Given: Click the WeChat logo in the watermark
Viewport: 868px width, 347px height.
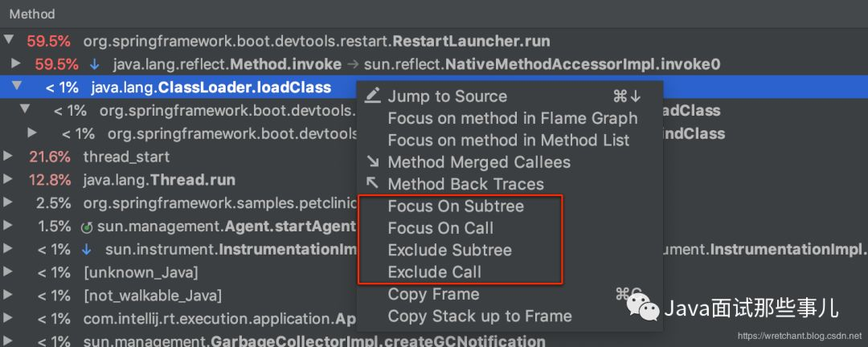Looking at the screenshot, I should coord(643,307).
